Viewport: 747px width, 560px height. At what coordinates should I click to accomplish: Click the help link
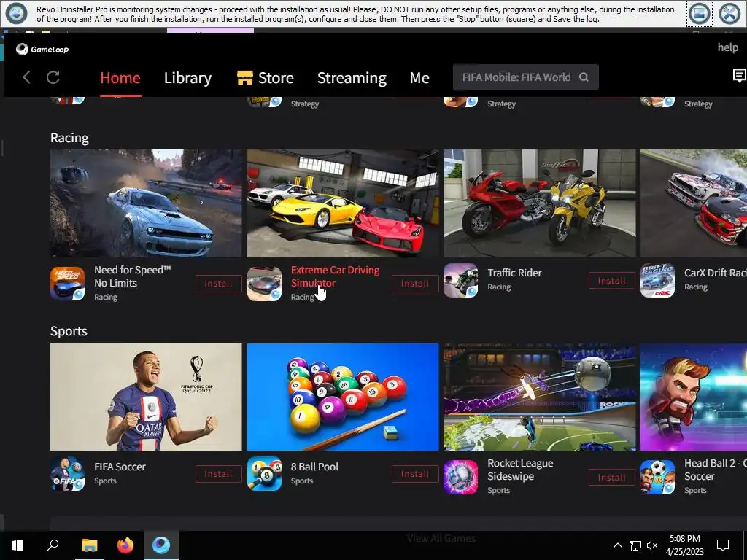(728, 47)
